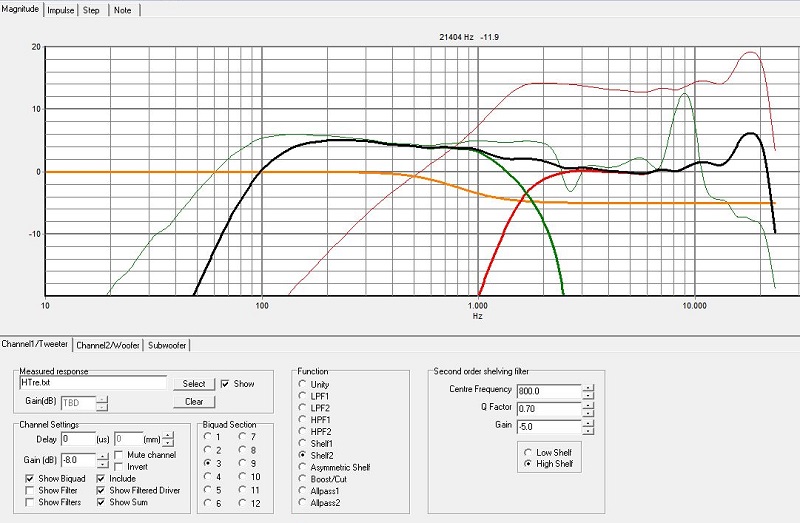Raise channel Gain (dB) using up arrow
Image resolution: width=800 pixels, height=523 pixels.
tap(102, 456)
